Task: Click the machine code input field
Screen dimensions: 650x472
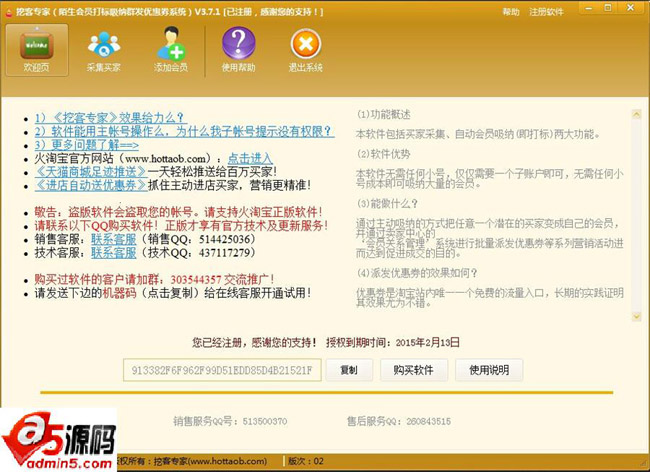Action: point(222,370)
